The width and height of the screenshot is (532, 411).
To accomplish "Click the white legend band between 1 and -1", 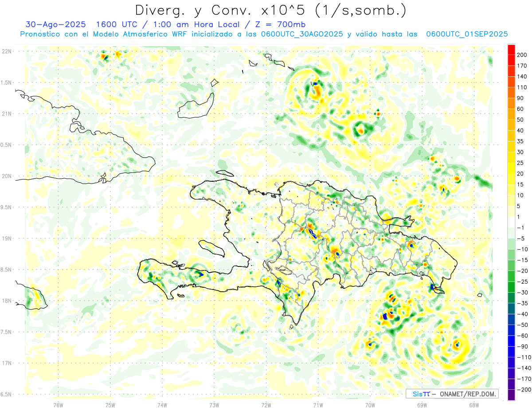I will [x=511, y=222].
